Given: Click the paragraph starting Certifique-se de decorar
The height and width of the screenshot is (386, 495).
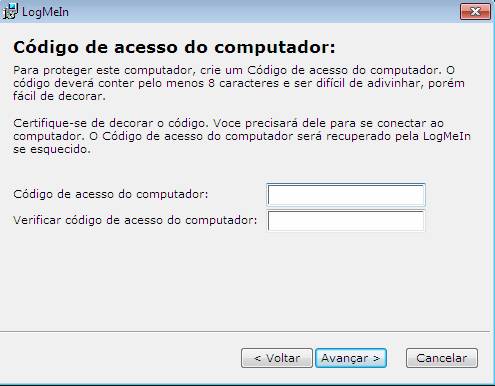Looking at the screenshot, I should [242, 136].
